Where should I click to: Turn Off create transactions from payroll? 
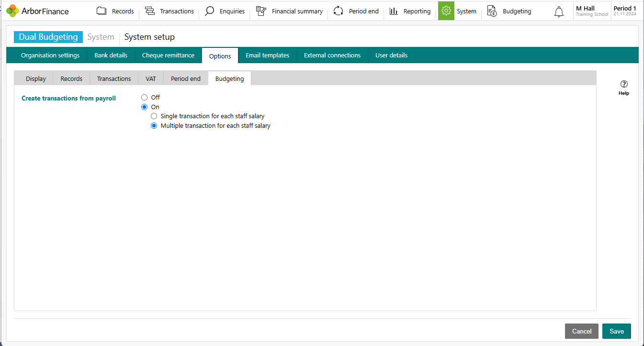[x=144, y=97]
